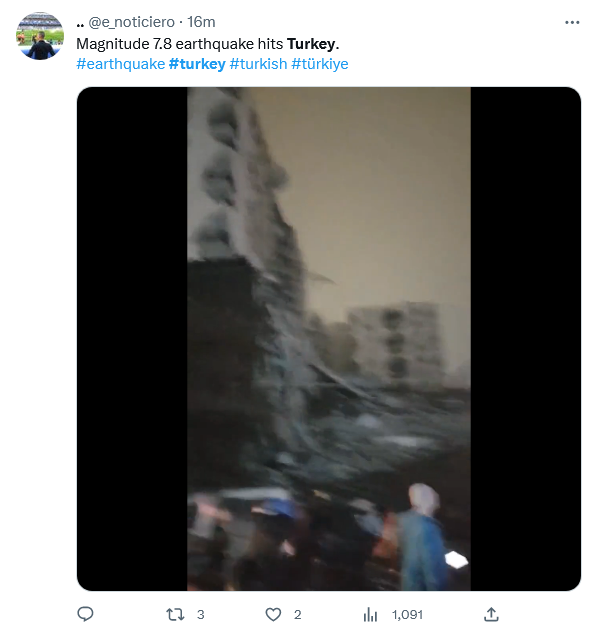Click the tweet text about Magnitude 7.8

[x=208, y=44]
